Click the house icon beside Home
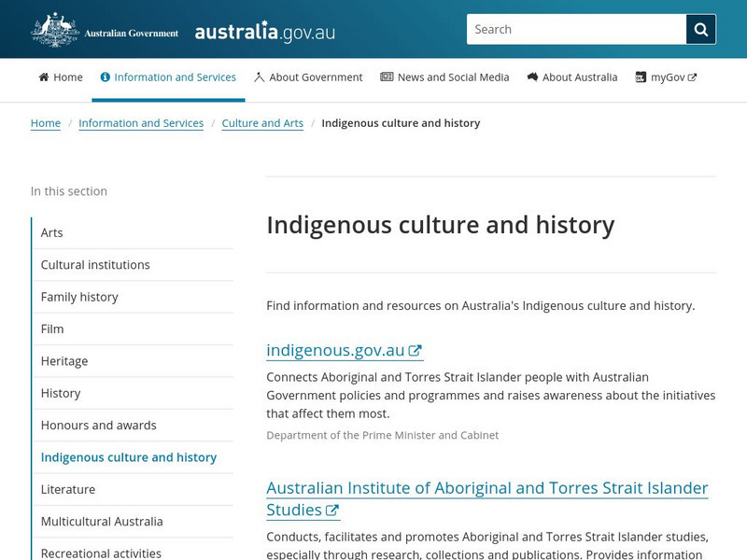747x560 pixels. tap(44, 77)
